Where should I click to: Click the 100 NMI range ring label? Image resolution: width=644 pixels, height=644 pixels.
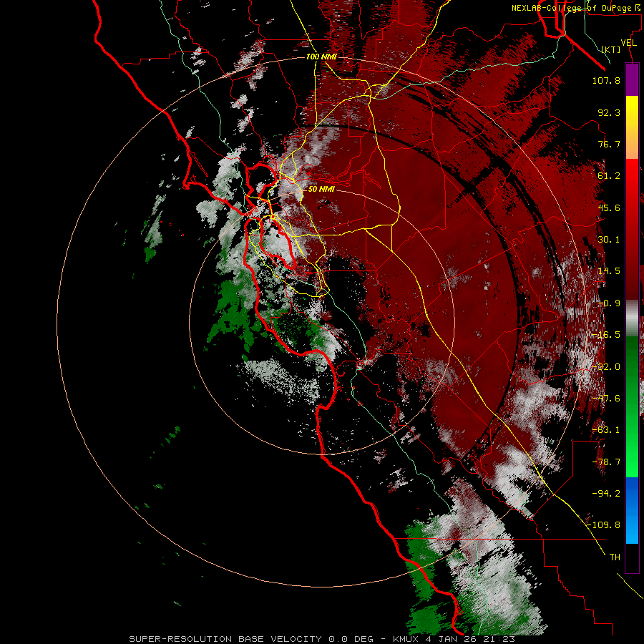pyautogui.click(x=321, y=57)
